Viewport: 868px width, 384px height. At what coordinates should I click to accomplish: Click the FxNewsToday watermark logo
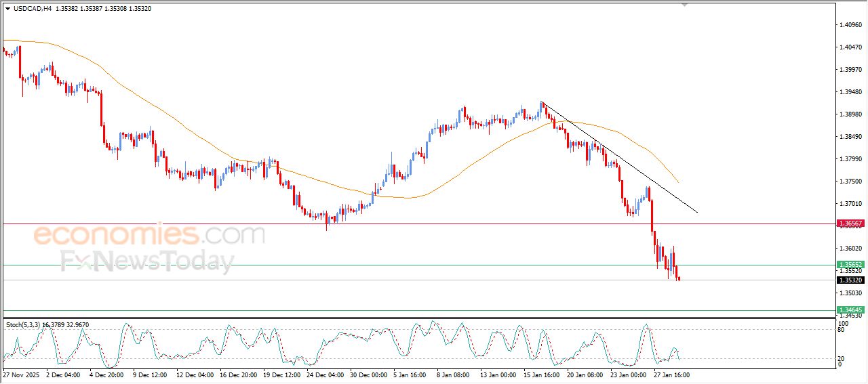click(146, 262)
